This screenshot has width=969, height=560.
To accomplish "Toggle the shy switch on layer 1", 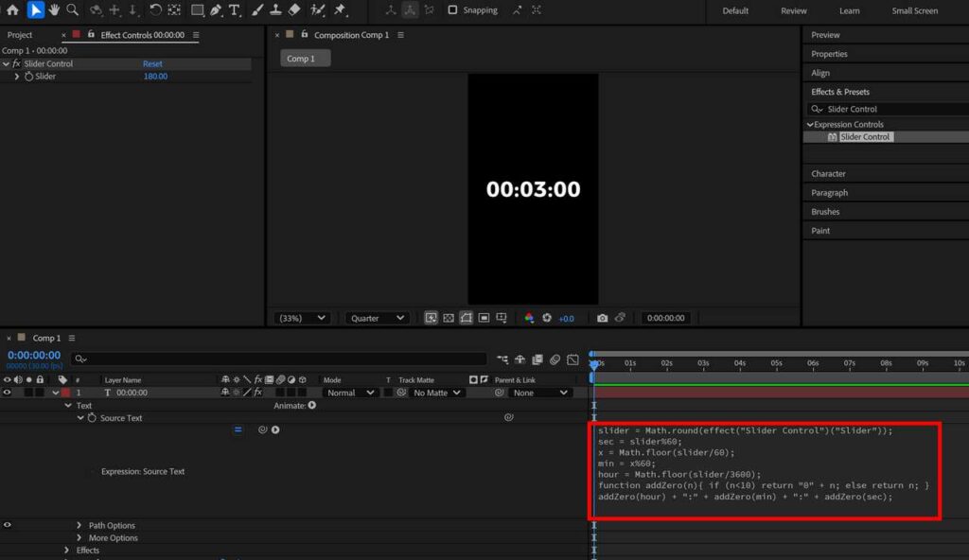I will [x=225, y=393].
